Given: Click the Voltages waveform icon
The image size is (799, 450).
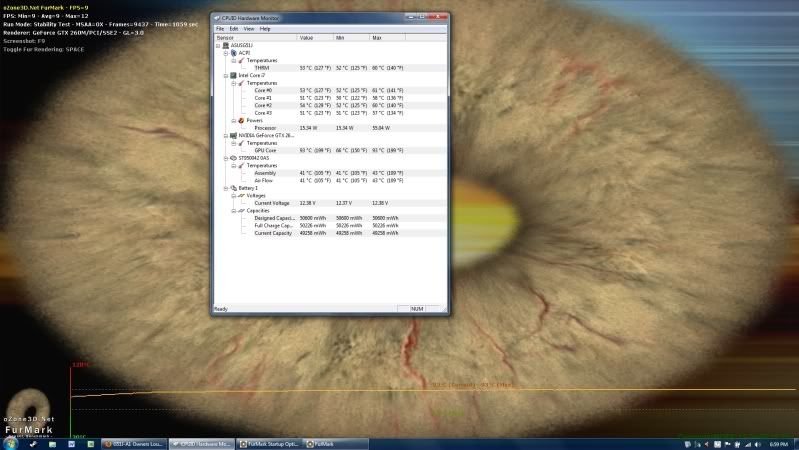Looking at the screenshot, I should tap(242, 196).
